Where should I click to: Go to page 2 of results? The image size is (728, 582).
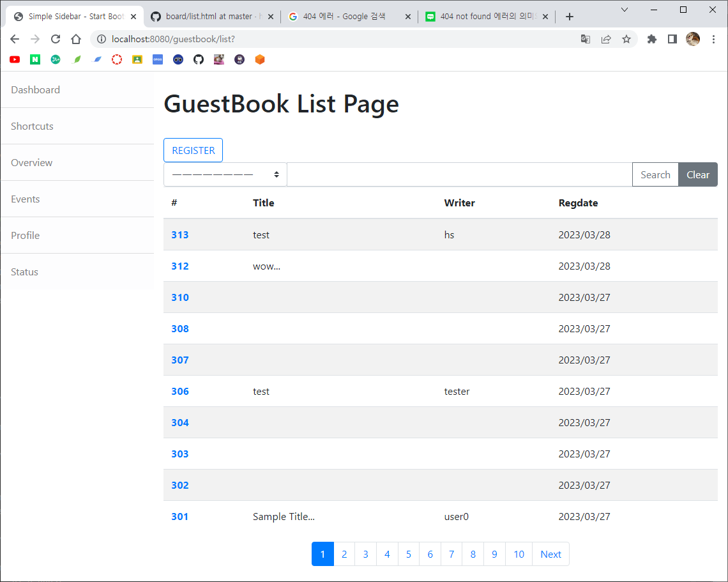(x=344, y=554)
